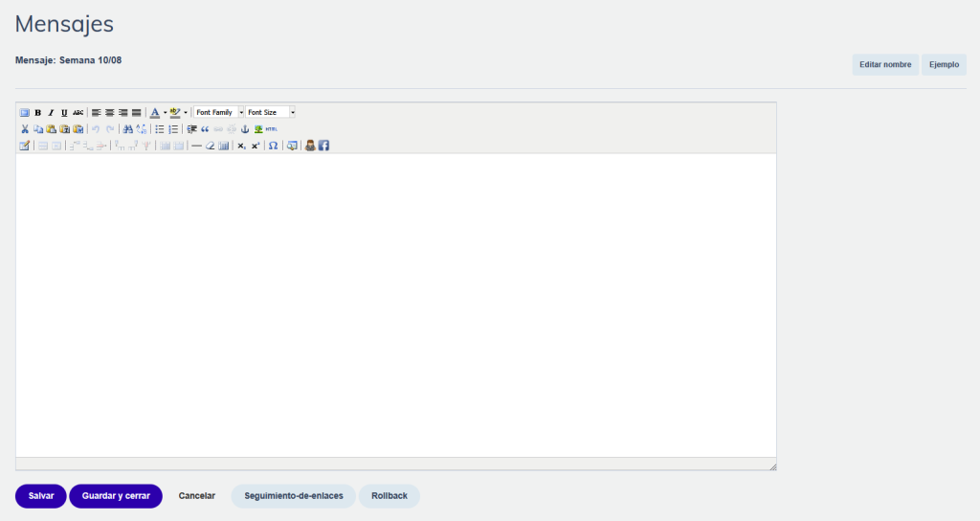Open the preview icon

292,146
